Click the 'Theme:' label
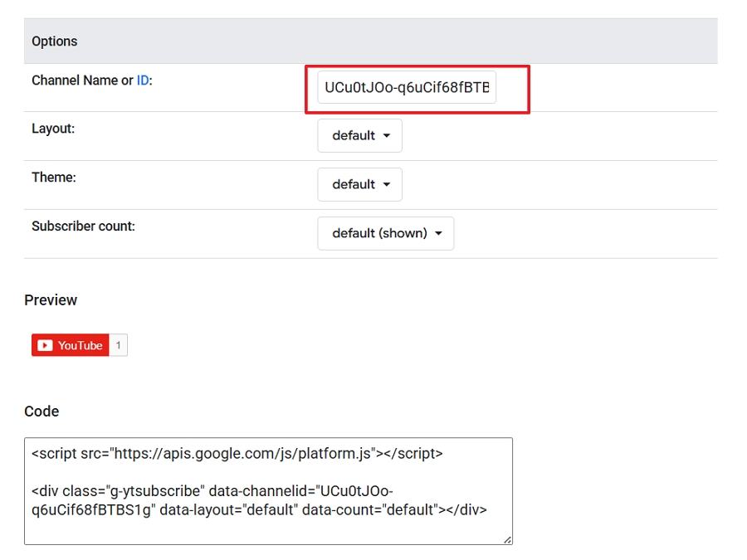This screenshot has height=560, width=747. pos(54,178)
